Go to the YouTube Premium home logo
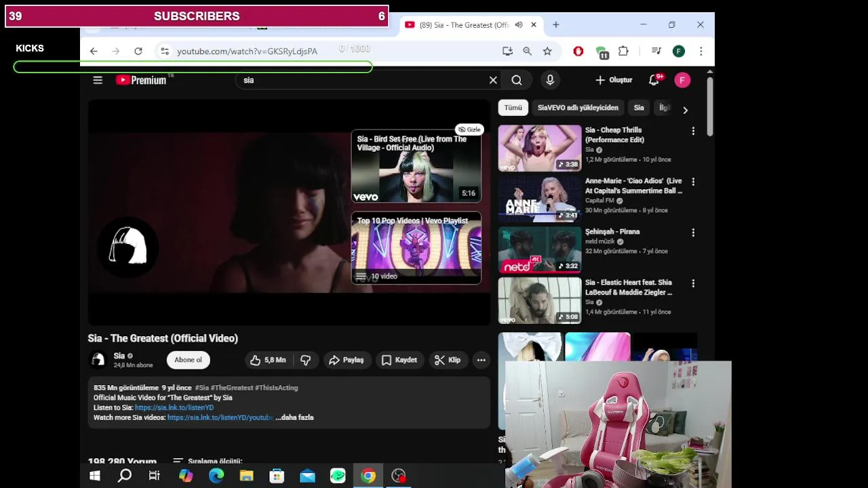 pyautogui.click(x=141, y=80)
